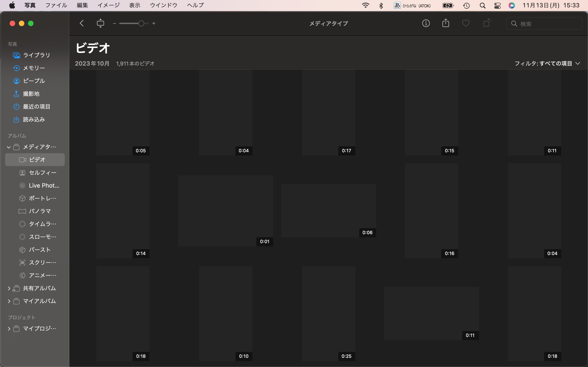Click the Rotate icon in toolbar

[x=487, y=23]
